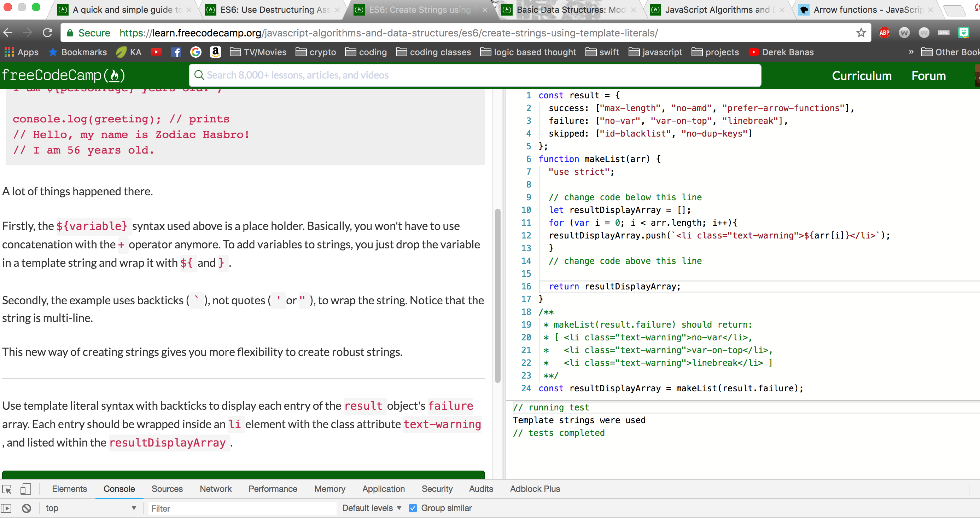Expand the hidden bookmarks chevron

pyautogui.click(x=911, y=52)
